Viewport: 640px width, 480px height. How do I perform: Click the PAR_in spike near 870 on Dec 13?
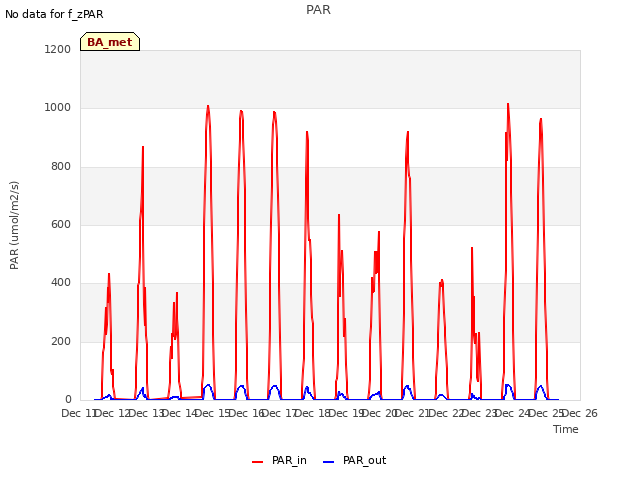tap(143, 147)
